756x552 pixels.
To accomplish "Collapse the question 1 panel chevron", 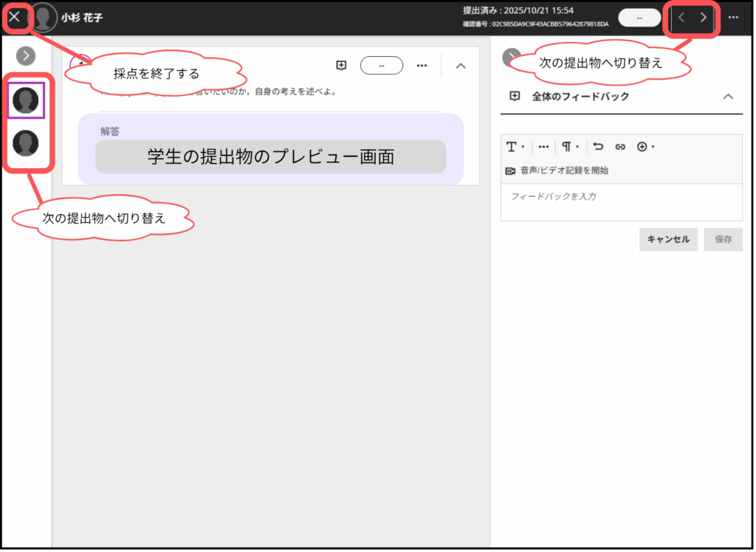I will [461, 66].
